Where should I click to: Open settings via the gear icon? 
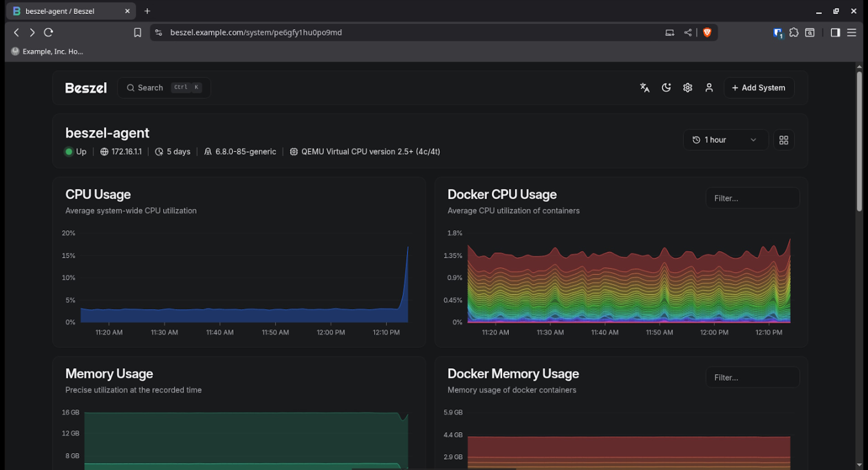(x=688, y=88)
